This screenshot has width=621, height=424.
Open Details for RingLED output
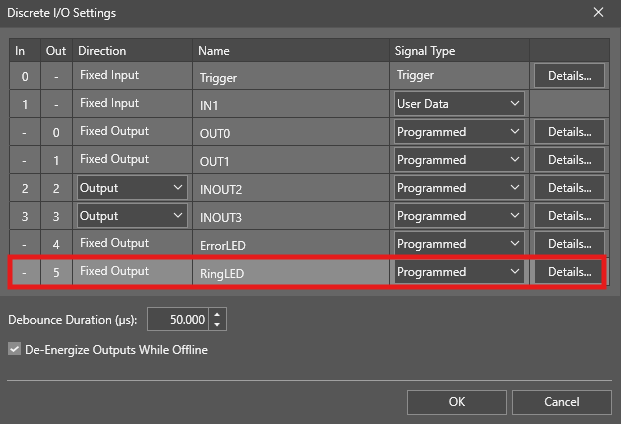(x=568, y=272)
